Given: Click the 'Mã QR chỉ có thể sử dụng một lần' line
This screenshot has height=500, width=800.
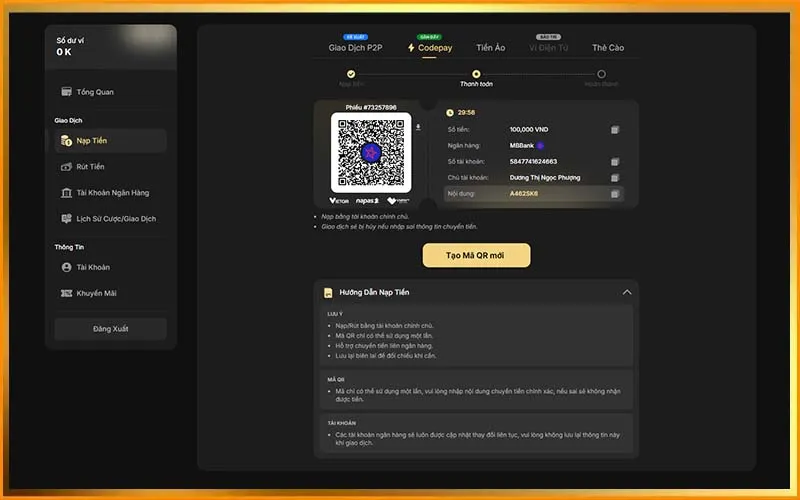Looking at the screenshot, I should pyautogui.click(x=384, y=336).
